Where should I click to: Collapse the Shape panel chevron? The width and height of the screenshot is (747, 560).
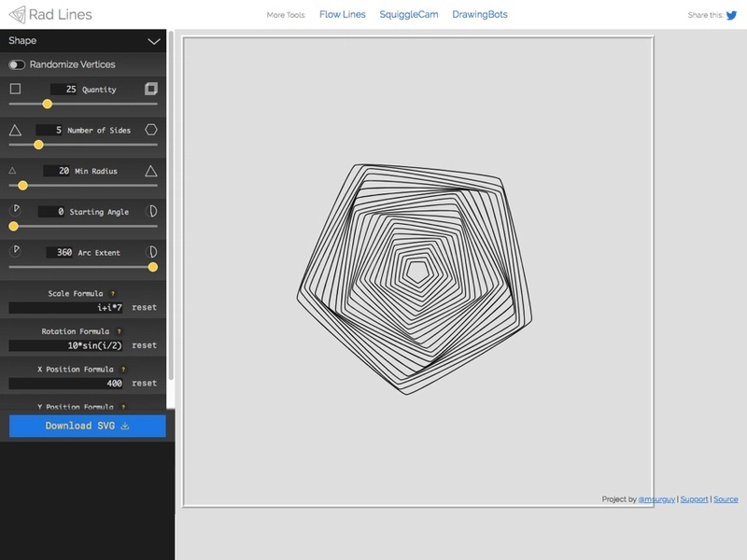coord(154,41)
